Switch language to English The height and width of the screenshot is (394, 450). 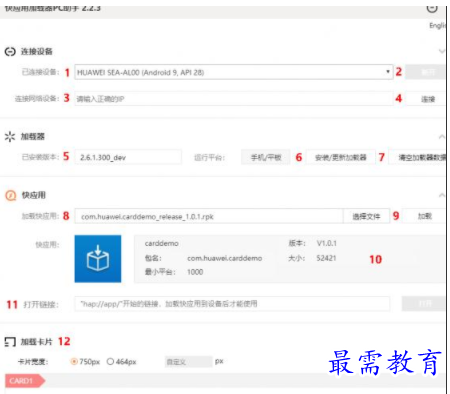pyautogui.click(x=437, y=26)
